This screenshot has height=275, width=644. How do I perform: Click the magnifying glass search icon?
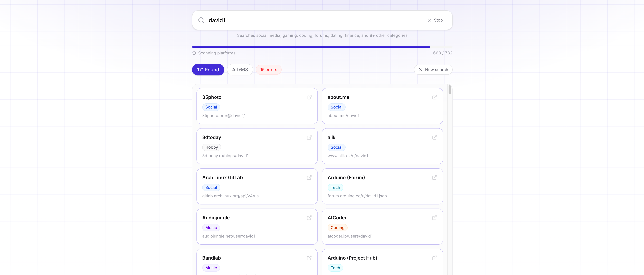201,20
